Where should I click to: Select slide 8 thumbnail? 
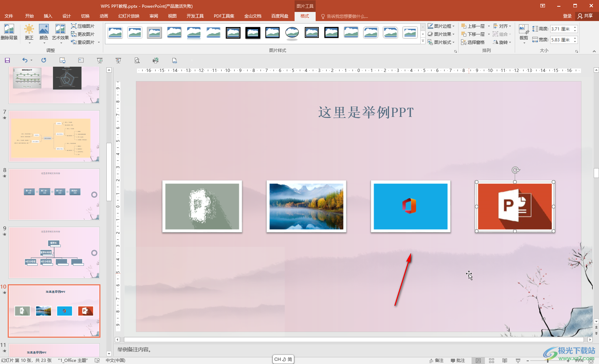pyautogui.click(x=54, y=194)
